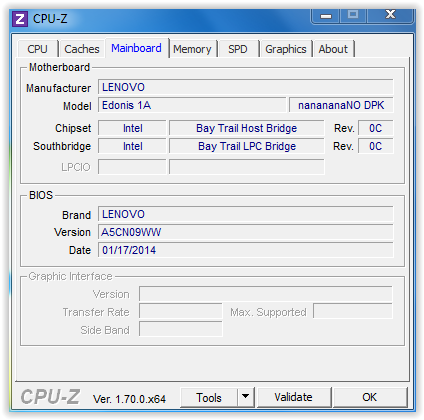Click the BIOS Date 01/17/2014
This screenshot has height=420, width=424.
pyautogui.click(x=246, y=250)
